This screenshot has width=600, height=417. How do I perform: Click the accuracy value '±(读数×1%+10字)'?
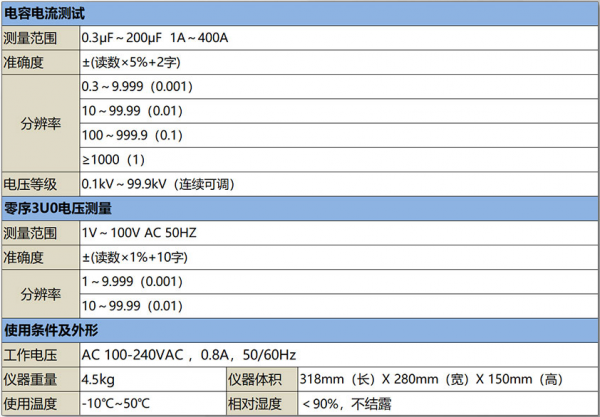(135, 258)
